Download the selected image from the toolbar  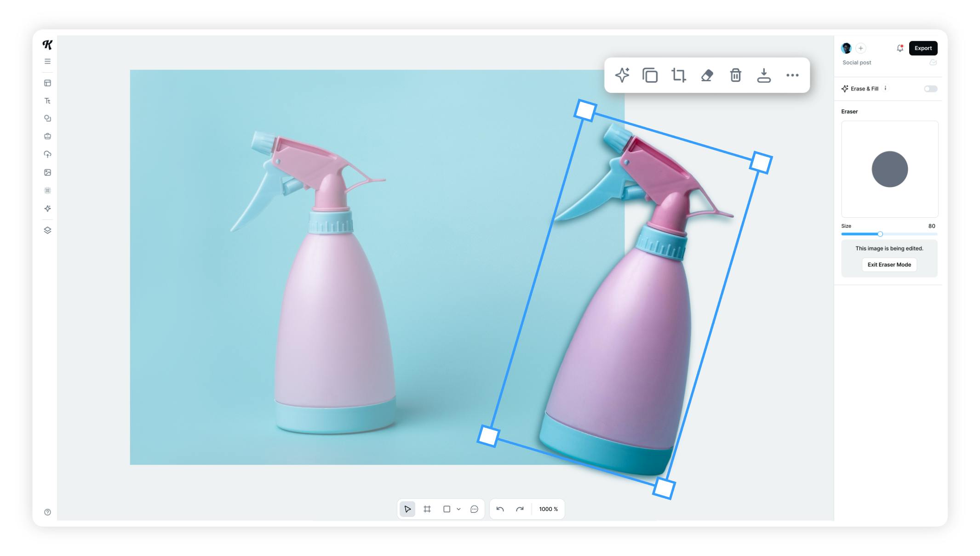pos(764,75)
